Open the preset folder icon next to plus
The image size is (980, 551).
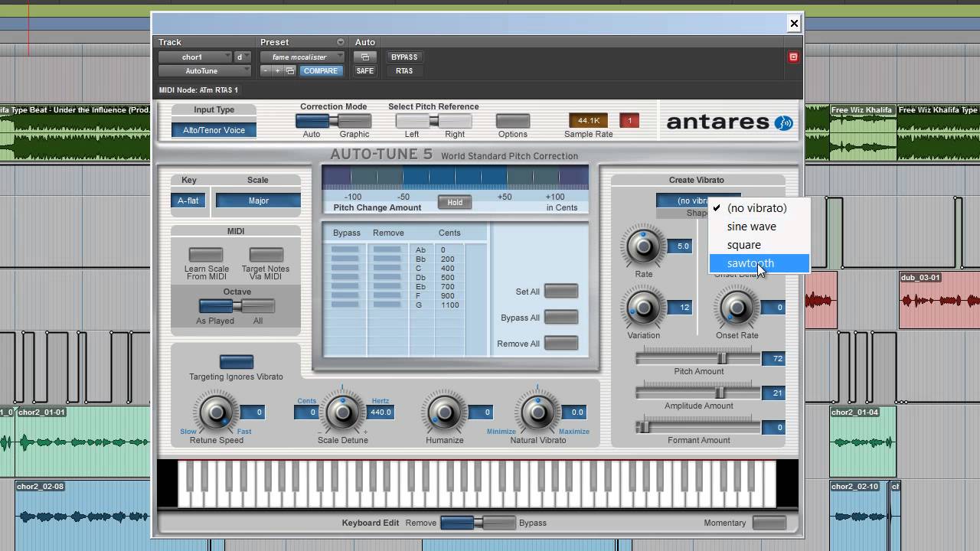point(290,70)
